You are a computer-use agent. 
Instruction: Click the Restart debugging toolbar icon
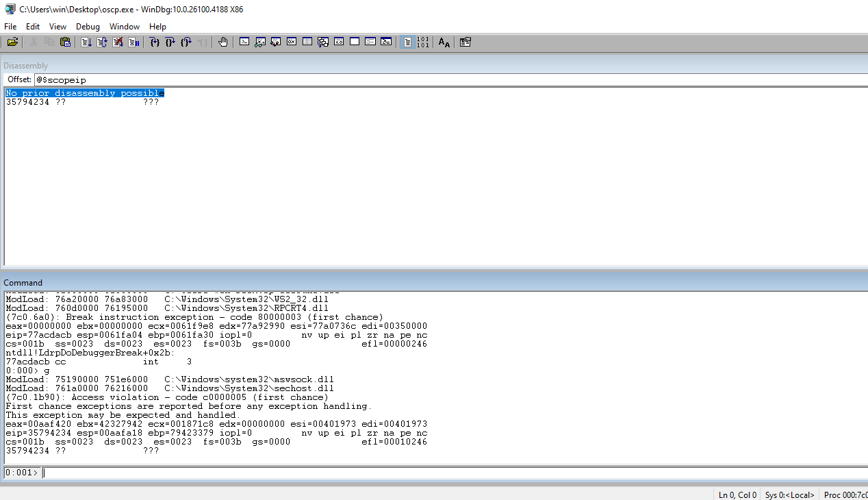[x=102, y=42]
